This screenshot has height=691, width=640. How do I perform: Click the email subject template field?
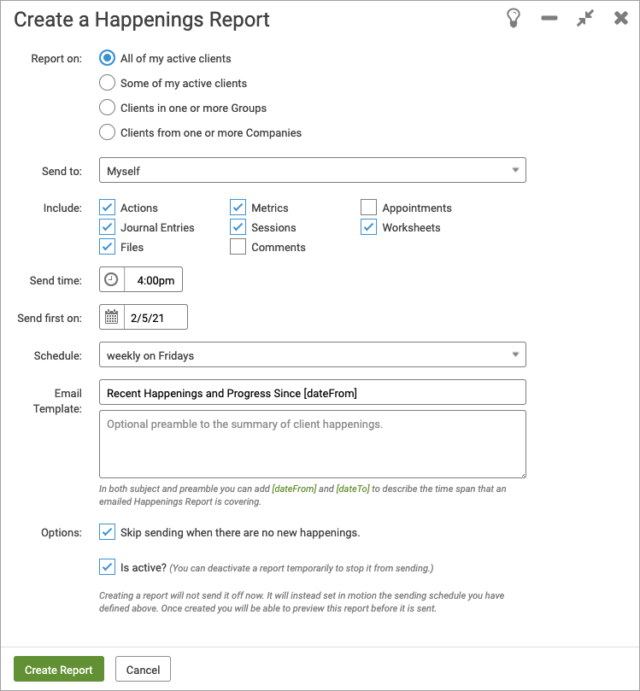click(x=312, y=393)
